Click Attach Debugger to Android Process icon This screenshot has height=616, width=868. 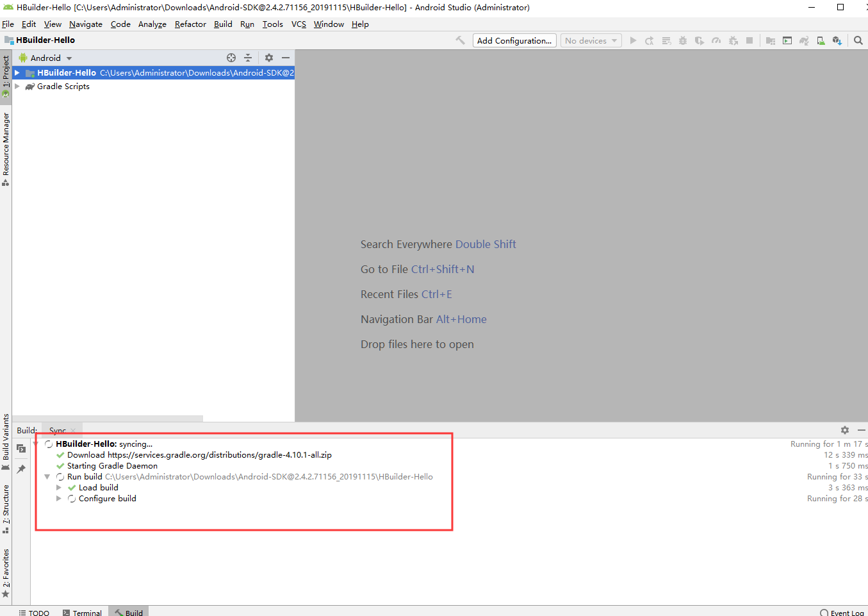coord(733,40)
